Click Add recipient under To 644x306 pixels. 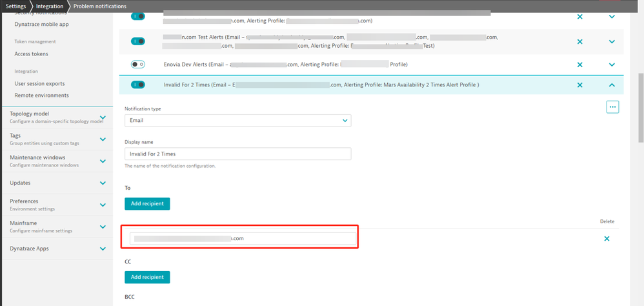coord(147,203)
